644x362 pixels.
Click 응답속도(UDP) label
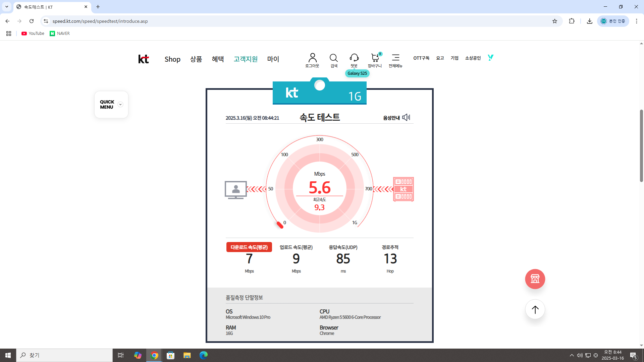click(x=343, y=247)
